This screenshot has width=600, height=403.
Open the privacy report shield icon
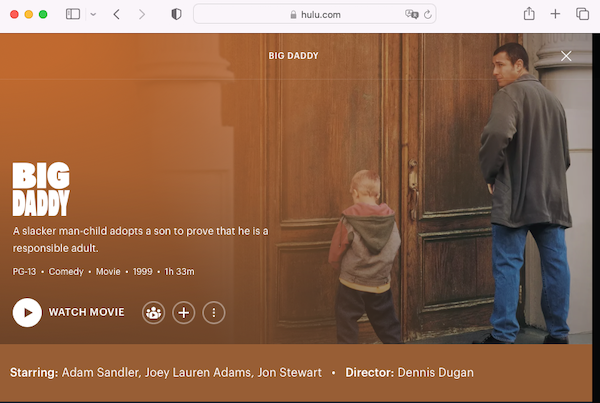coord(176,15)
